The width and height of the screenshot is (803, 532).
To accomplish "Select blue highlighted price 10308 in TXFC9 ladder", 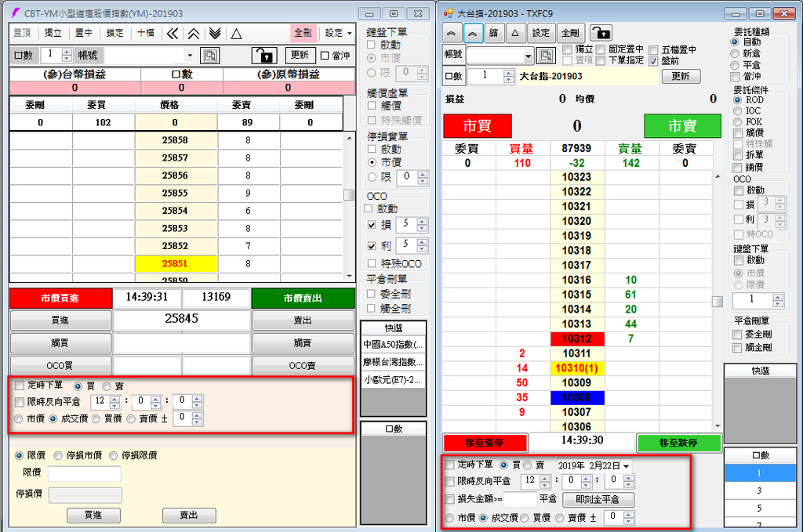I will pyautogui.click(x=576, y=397).
